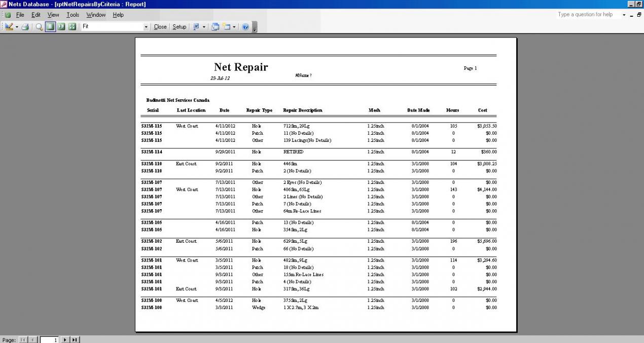
Task: Click the New Object toolbar icon
Action: (226, 27)
